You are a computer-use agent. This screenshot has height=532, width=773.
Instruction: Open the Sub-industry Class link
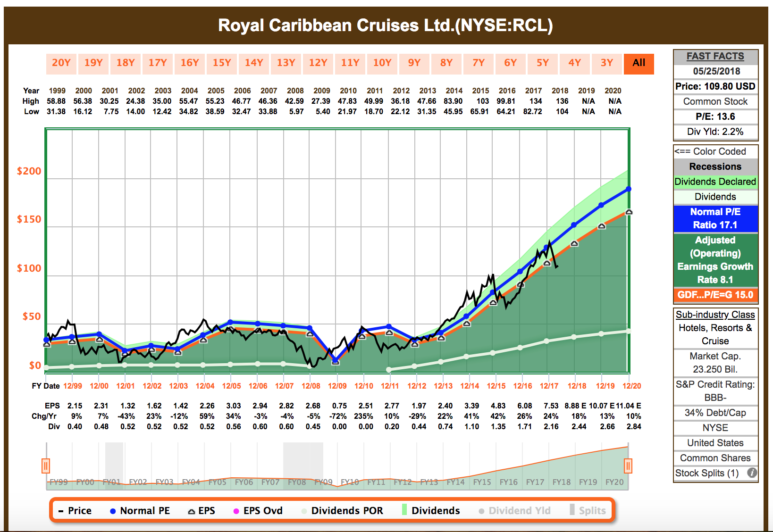click(715, 315)
